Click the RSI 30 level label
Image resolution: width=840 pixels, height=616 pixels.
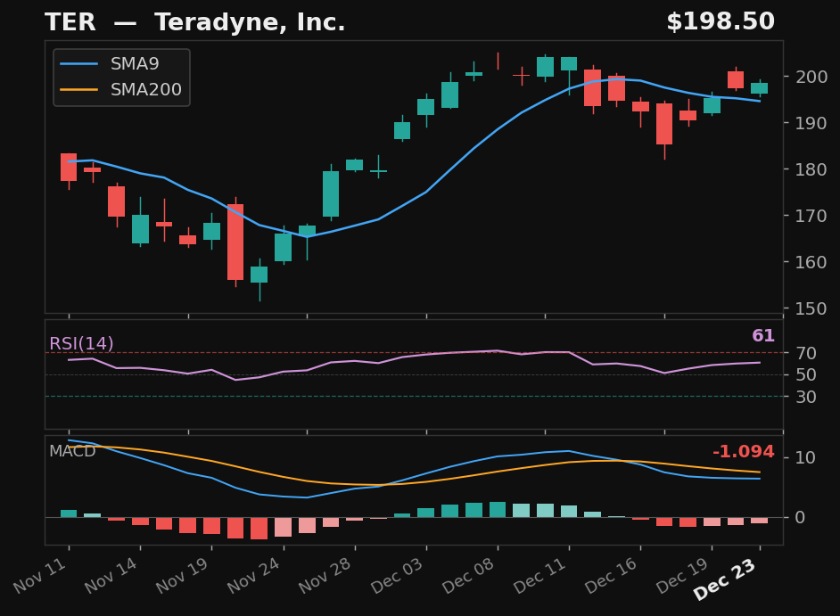(x=806, y=397)
